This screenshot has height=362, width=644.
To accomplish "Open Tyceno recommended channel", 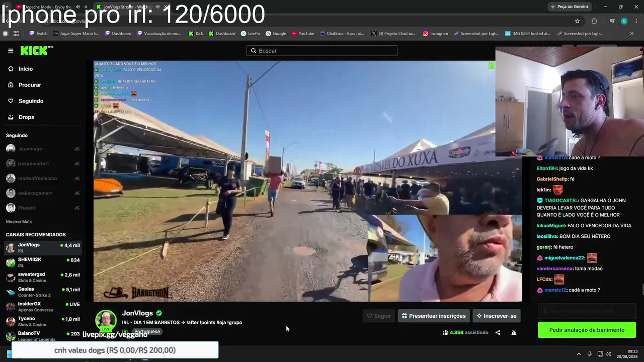I will 43,321.
